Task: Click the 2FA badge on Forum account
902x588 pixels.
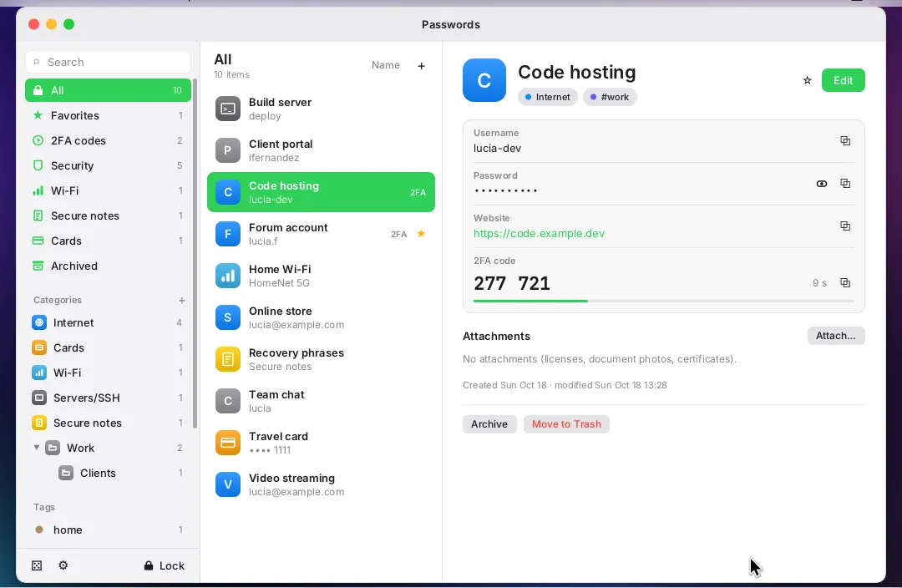Action: (398, 234)
